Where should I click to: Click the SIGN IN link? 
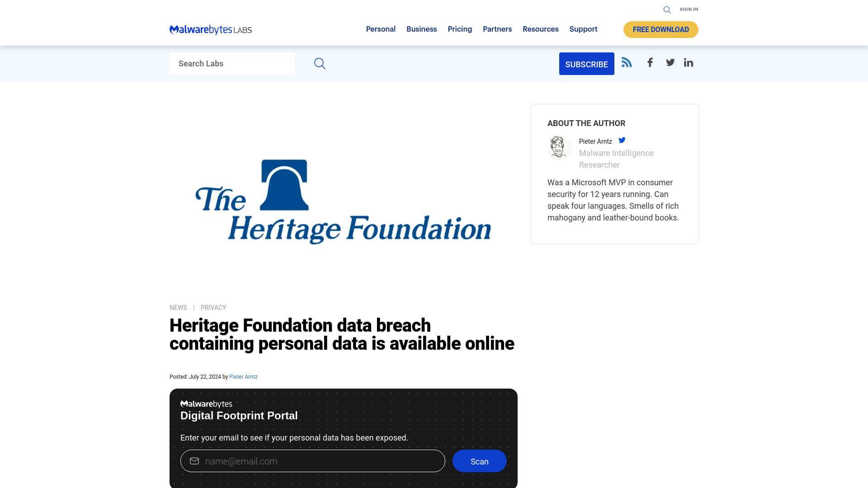pos(689,9)
